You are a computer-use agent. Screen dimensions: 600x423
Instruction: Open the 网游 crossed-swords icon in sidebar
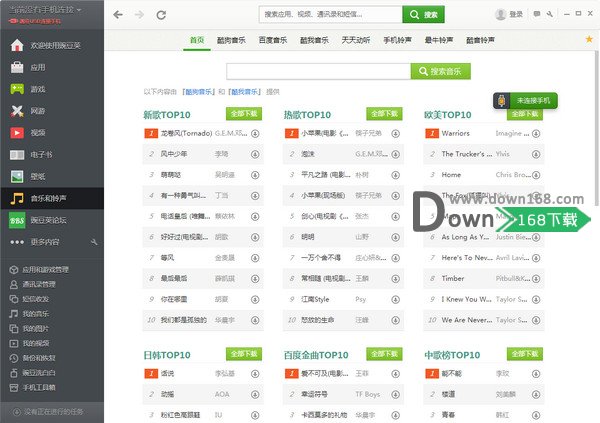coord(17,111)
